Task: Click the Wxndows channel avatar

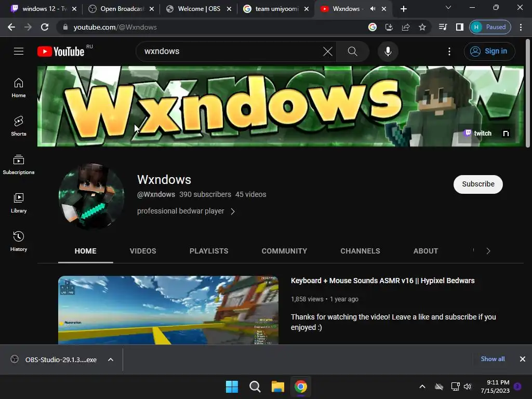Action: point(91,196)
